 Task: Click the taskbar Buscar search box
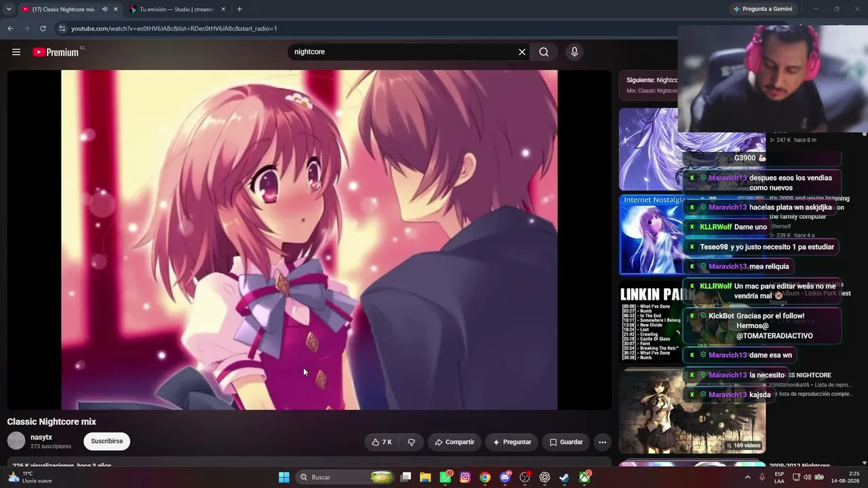(346, 477)
